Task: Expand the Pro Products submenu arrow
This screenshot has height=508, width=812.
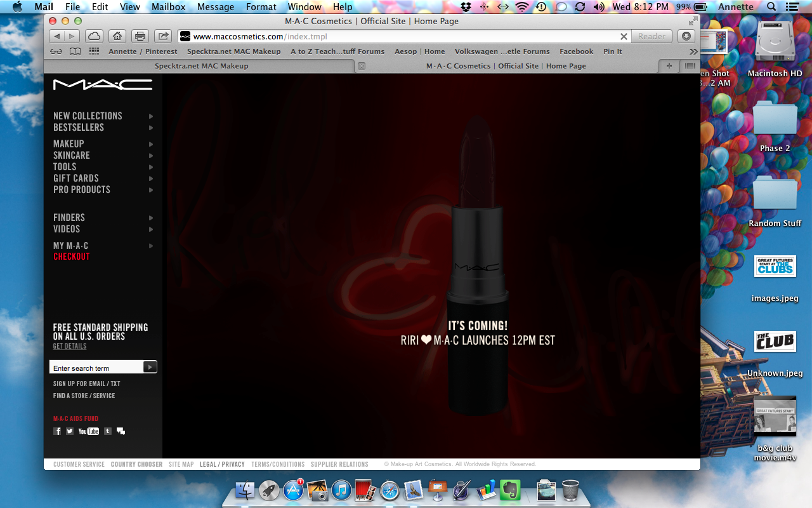Action: 151,190
